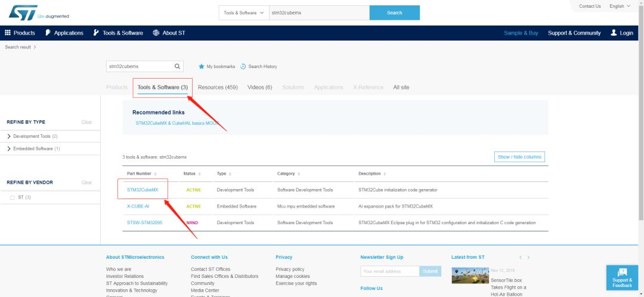
Task: Sort by Status column arrows
Action: 199,174
